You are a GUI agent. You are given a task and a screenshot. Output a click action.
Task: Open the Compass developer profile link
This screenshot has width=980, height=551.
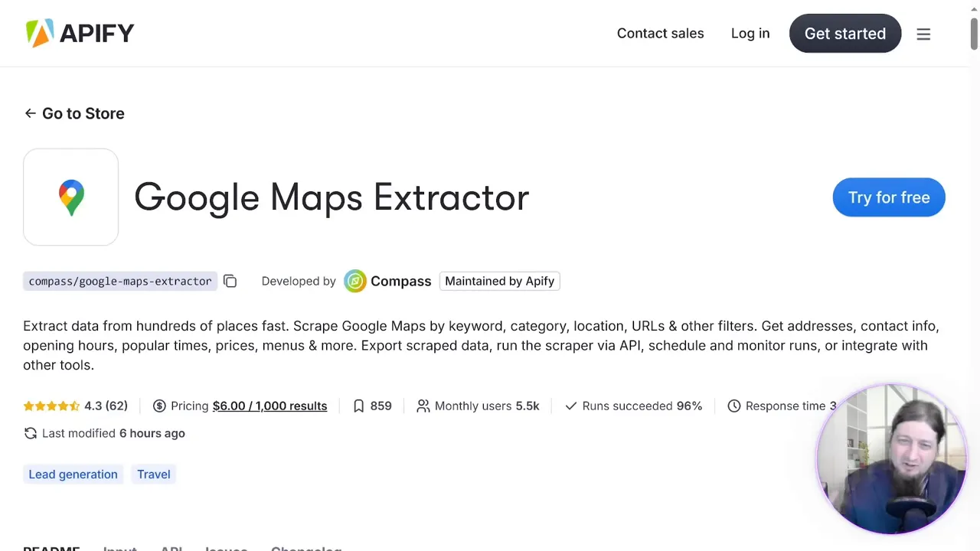pyautogui.click(x=400, y=281)
